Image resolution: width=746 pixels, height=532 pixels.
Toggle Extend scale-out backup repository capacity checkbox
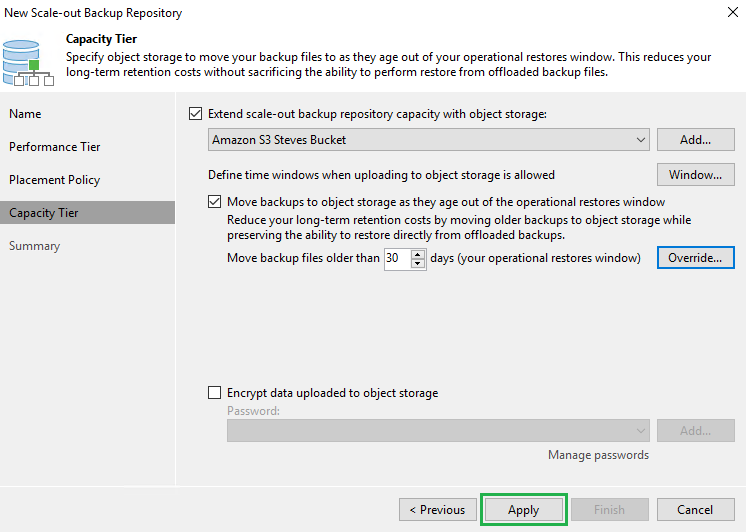tap(195, 114)
